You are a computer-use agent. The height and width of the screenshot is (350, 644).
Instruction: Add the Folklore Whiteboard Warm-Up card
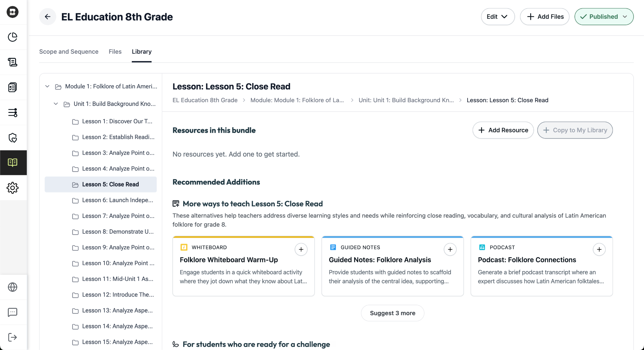[x=301, y=249]
